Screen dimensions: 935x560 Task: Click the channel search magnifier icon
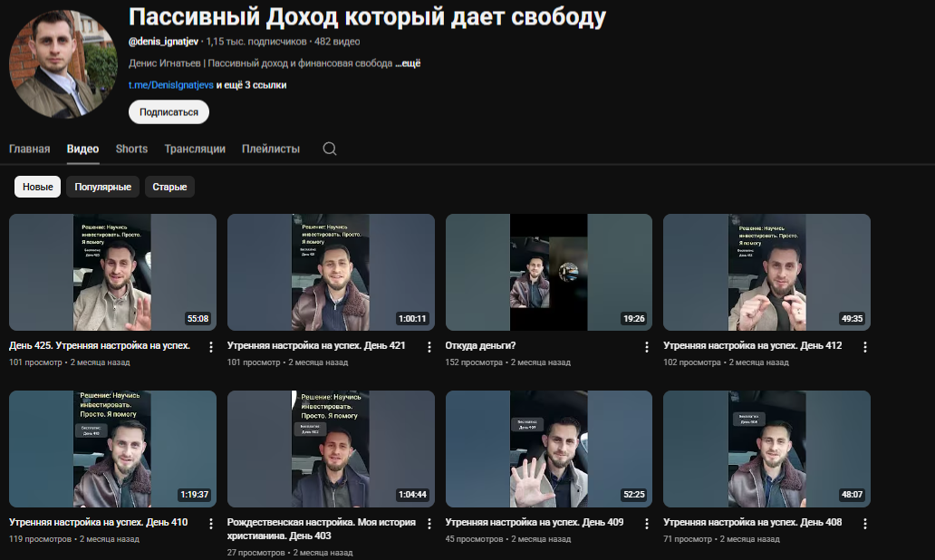tap(330, 149)
